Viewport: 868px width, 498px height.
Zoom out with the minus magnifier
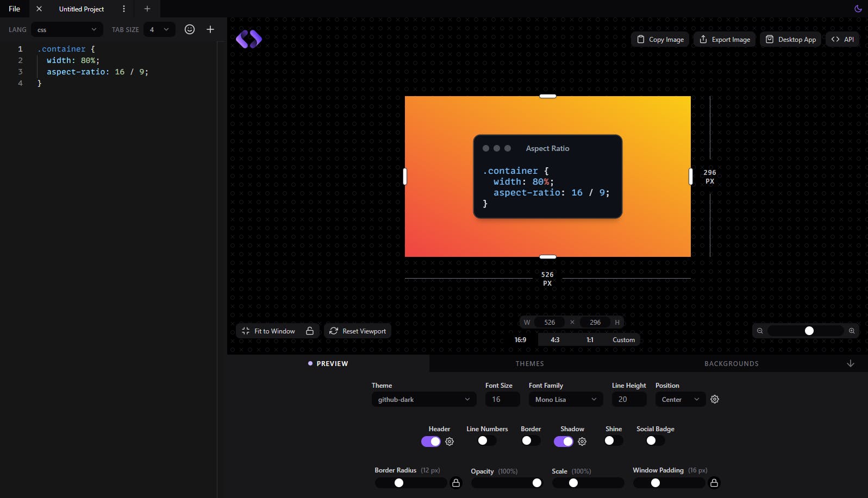click(760, 331)
